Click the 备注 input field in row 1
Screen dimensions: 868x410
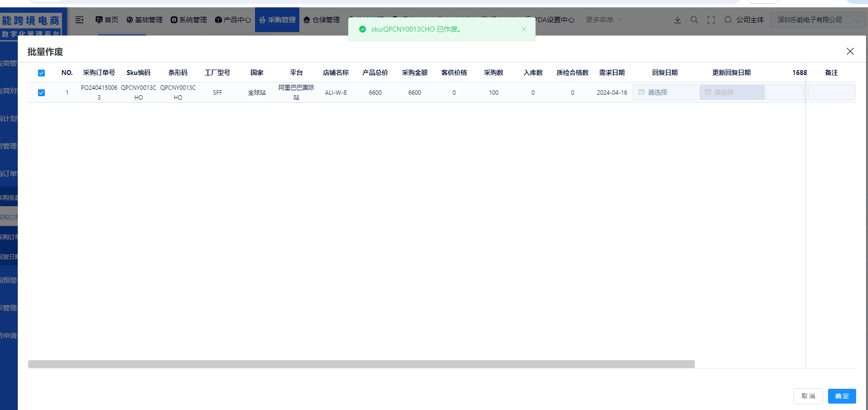tap(832, 92)
